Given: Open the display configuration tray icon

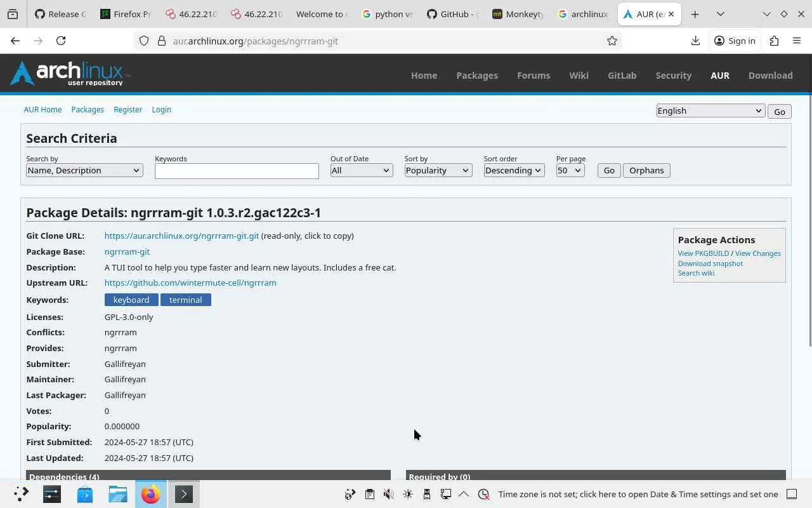Looking at the screenshot, I should 446,494.
